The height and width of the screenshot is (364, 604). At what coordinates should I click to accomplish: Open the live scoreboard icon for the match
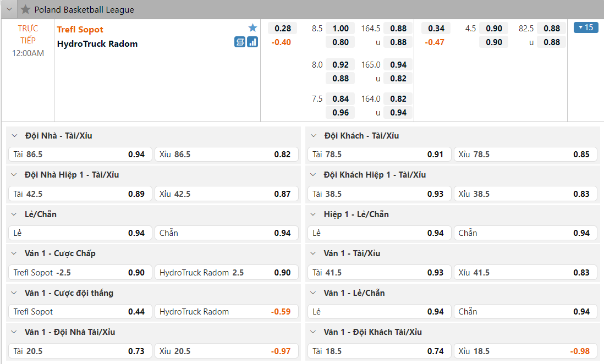click(x=240, y=42)
